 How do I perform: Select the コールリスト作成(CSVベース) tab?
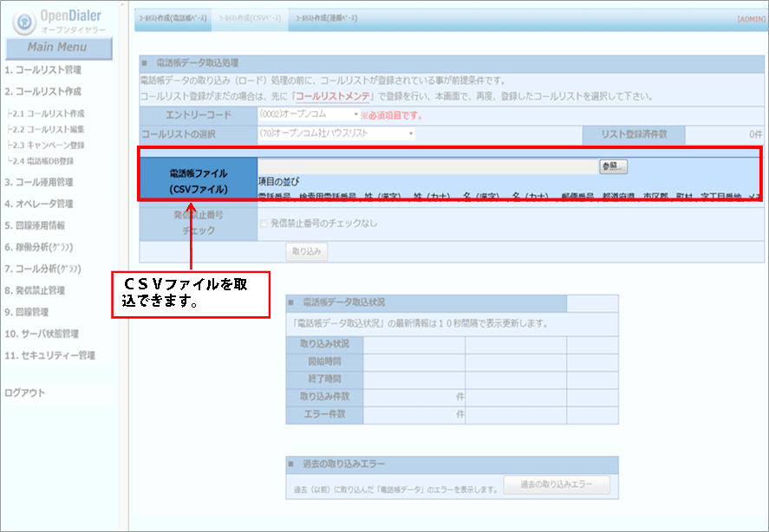251,18
